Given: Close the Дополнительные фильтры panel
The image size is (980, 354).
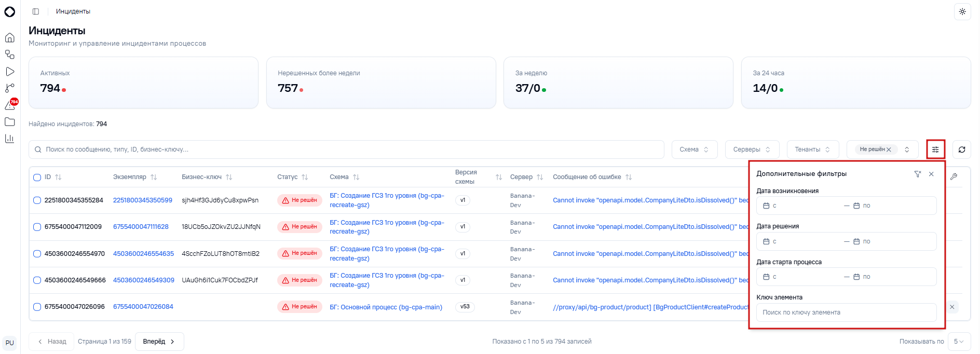Looking at the screenshot, I should coord(931,174).
